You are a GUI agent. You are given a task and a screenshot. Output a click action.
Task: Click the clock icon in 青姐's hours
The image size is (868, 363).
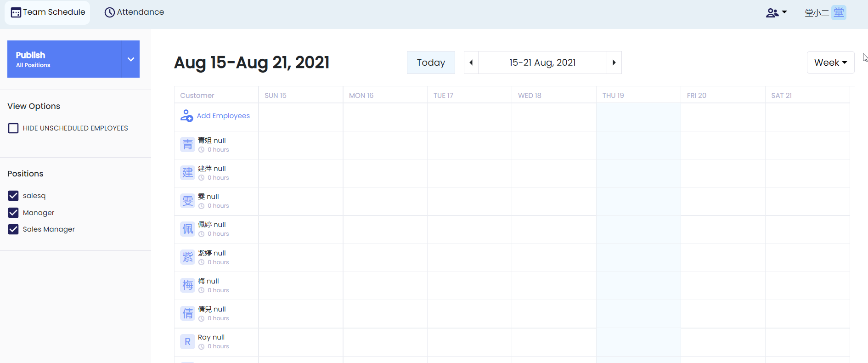[x=201, y=150]
